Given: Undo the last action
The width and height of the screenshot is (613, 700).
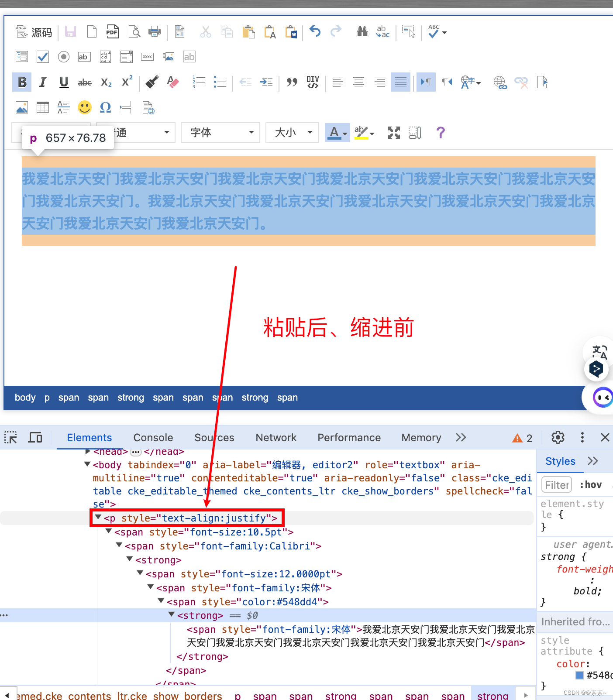Looking at the screenshot, I should pyautogui.click(x=315, y=31).
